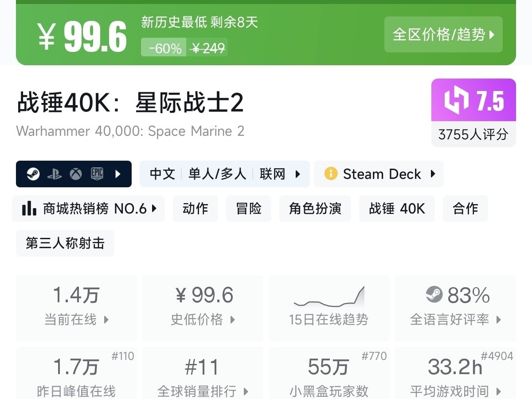Open the 商城热销榜 NO.6 ranking
This screenshot has height=399, width=532.
(x=89, y=209)
